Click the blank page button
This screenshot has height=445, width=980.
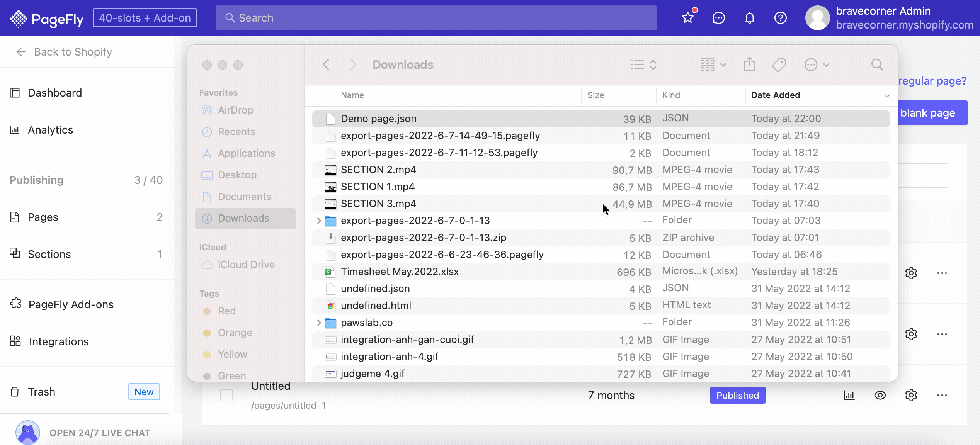click(933, 113)
